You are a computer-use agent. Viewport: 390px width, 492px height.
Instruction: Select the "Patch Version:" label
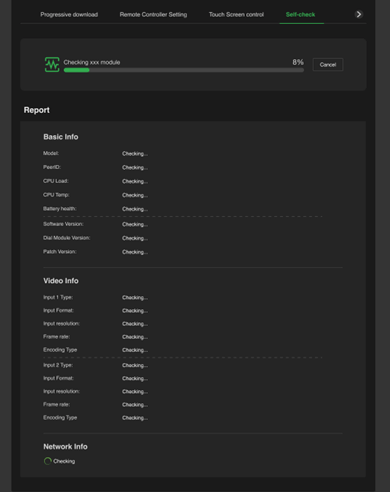[x=59, y=252]
